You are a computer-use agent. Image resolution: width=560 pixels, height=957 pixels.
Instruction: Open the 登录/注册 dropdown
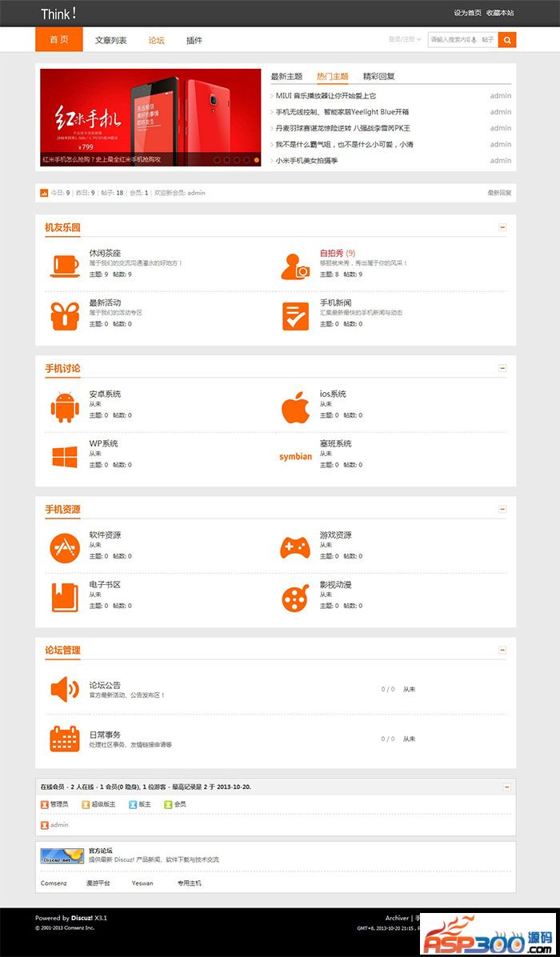pos(405,39)
